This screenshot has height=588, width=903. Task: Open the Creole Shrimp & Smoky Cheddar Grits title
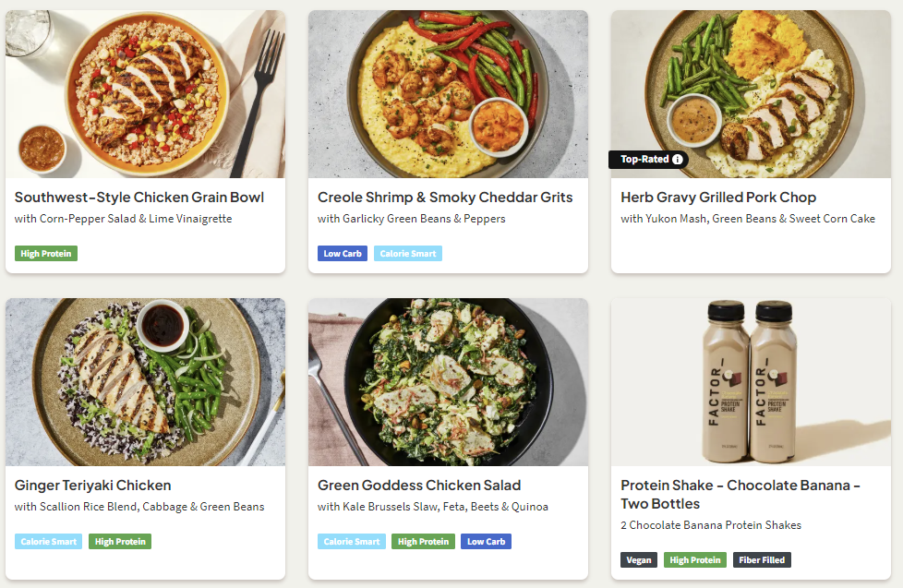click(445, 198)
